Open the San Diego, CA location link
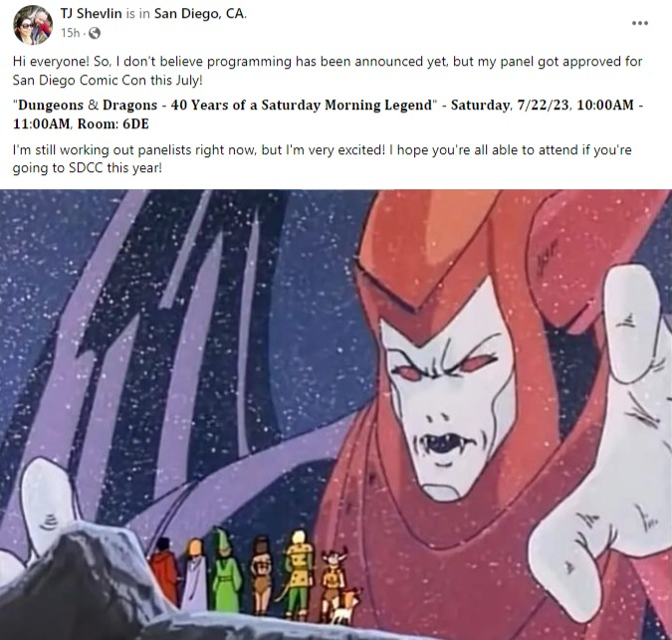Viewport: 672px width, 640px height. point(200,14)
